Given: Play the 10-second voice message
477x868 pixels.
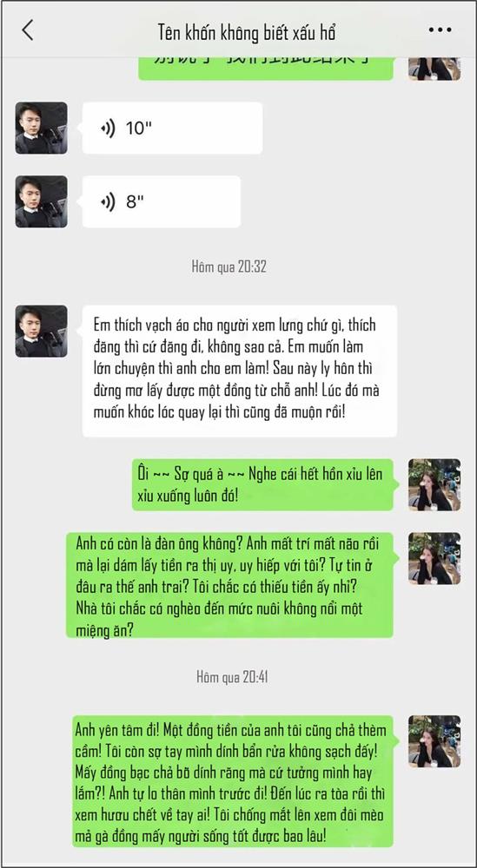Looking at the screenshot, I should click(172, 128).
